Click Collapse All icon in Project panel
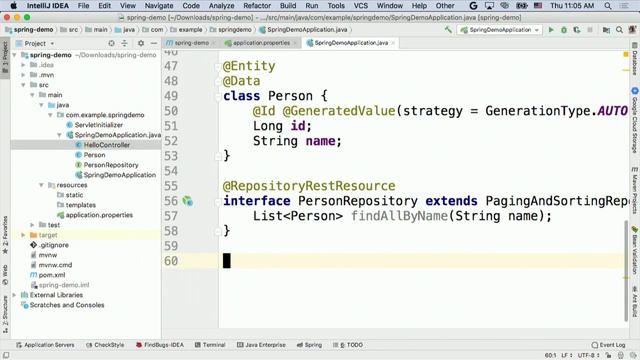640x360 pixels. [124, 43]
